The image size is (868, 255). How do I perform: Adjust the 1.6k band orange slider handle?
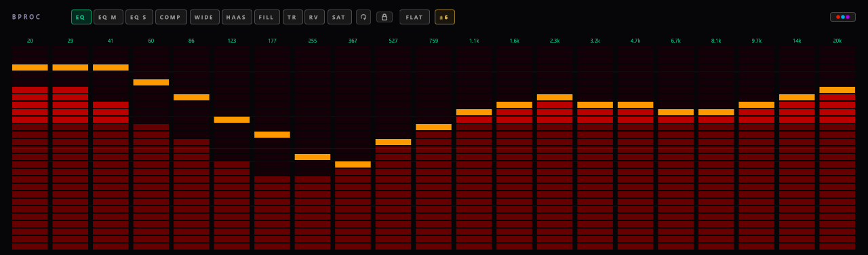[x=514, y=105]
